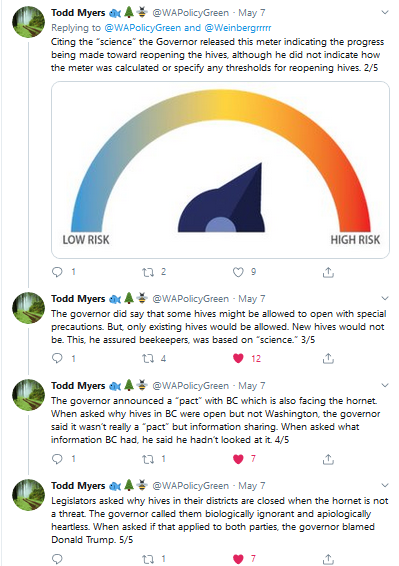Share the 4/5 BC pact tweet
This screenshot has width=399, height=566.
[x=328, y=459]
